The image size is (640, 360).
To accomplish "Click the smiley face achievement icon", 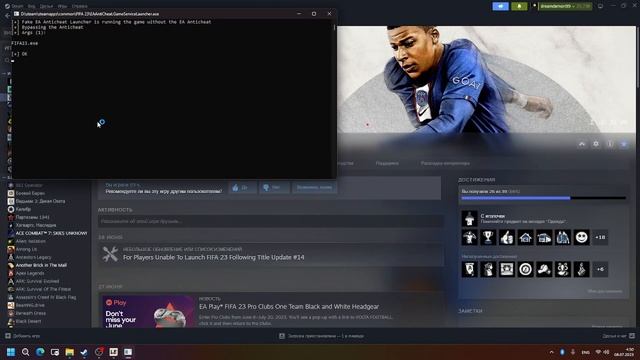I will tap(582, 237).
